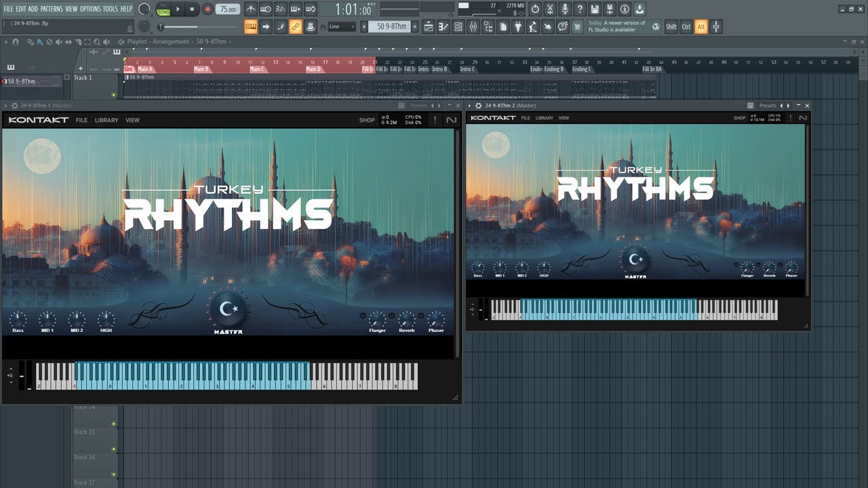
Task: Click the Main A timeline marker
Action: [146, 69]
